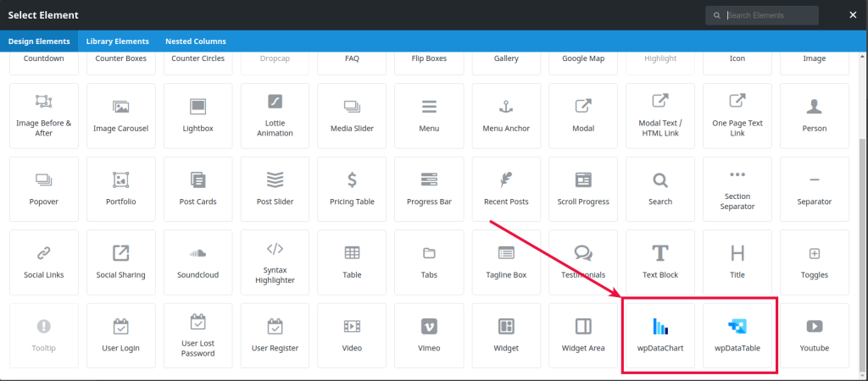868x381 pixels.
Task: Select the wpDataTable element
Action: click(x=737, y=335)
